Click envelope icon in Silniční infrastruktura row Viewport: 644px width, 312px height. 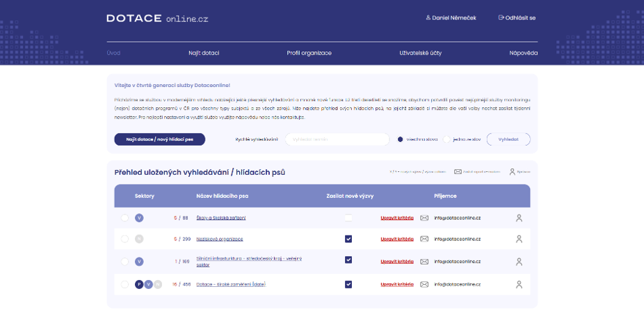(x=424, y=261)
